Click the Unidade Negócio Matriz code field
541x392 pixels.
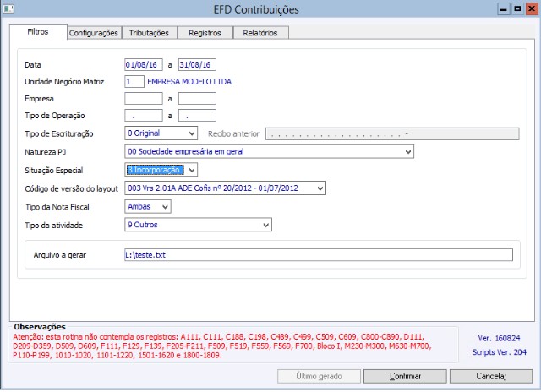pyautogui.click(x=134, y=82)
